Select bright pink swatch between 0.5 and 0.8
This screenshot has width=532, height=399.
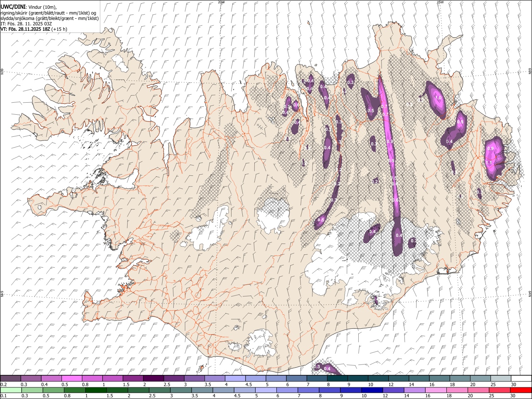[72, 378]
